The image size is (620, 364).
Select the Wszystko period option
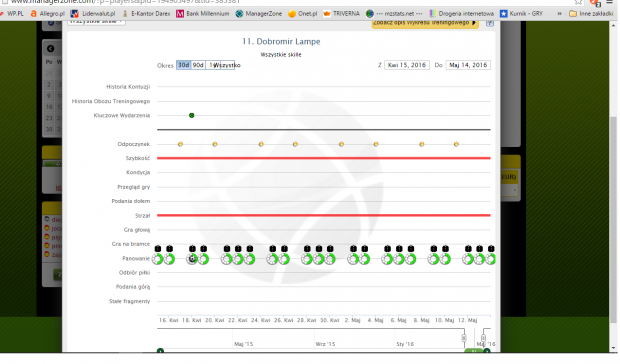coord(227,65)
